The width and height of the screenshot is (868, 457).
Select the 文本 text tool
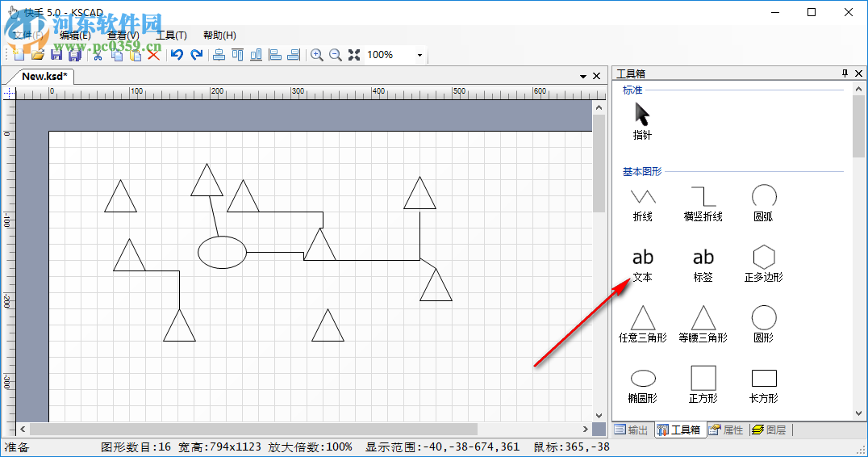(x=643, y=265)
